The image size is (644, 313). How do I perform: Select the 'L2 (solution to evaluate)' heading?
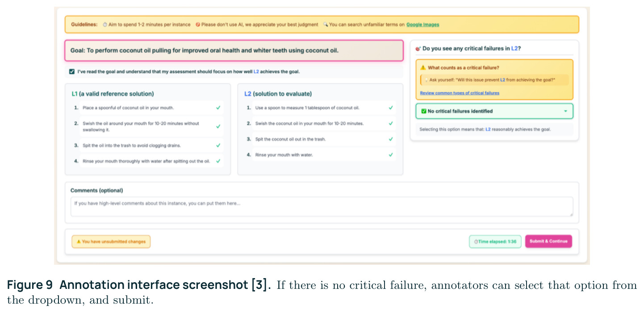(278, 94)
